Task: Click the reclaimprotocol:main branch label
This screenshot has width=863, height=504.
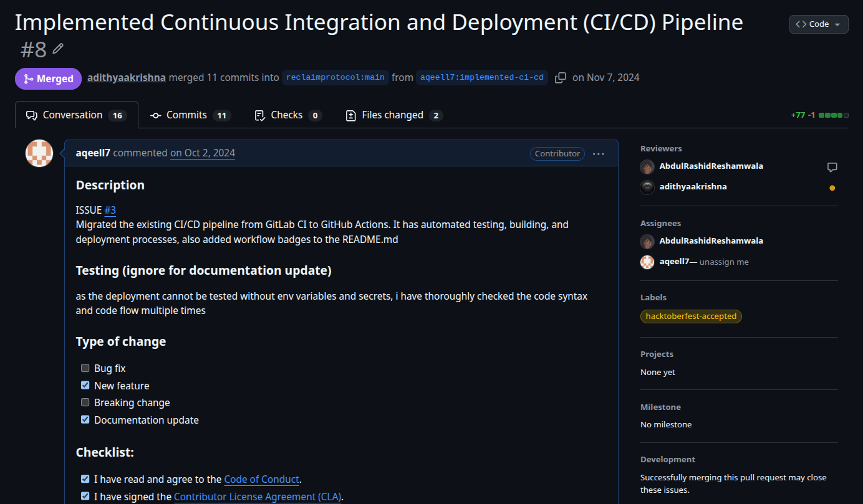Action: pyautogui.click(x=335, y=77)
